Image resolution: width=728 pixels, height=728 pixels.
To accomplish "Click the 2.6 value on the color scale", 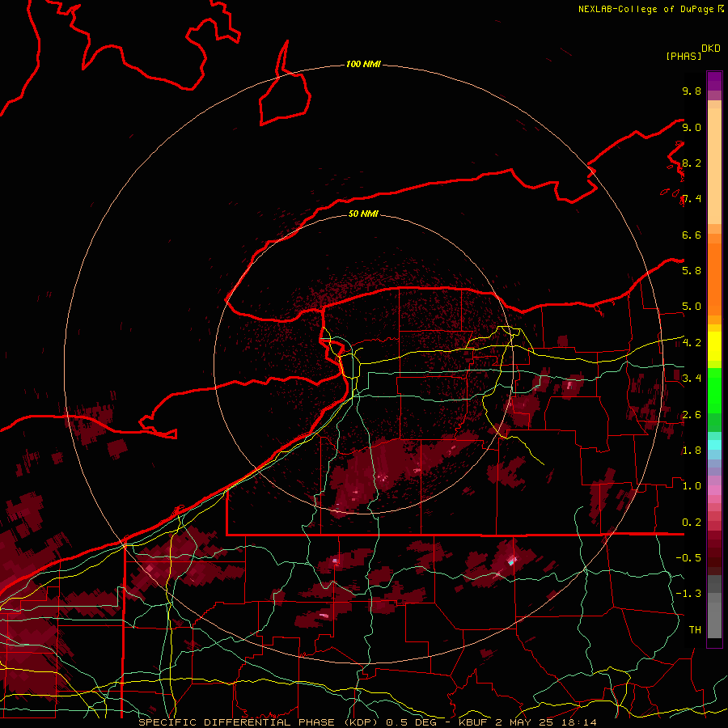I will tap(692, 415).
